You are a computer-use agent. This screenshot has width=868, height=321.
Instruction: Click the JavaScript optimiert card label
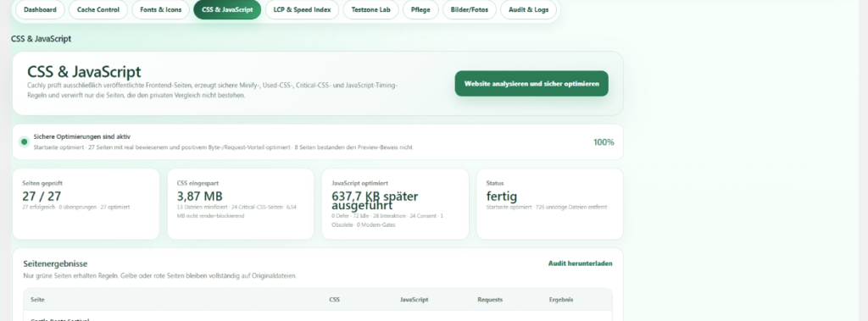coord(359,183)
